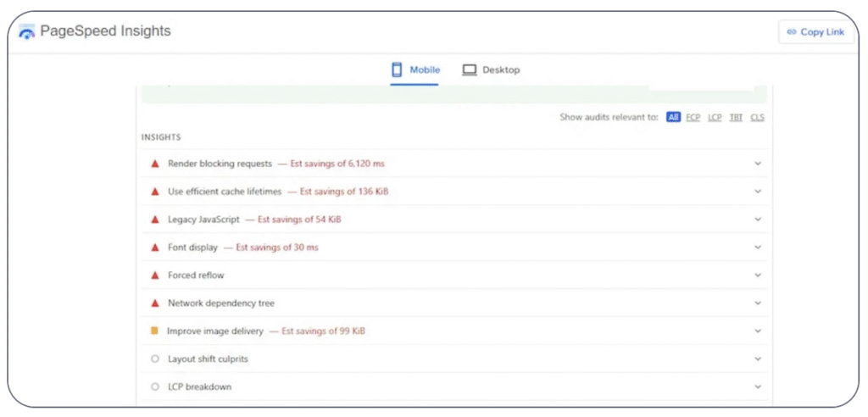This screenshot has height=417, width=868.
Task: Click 'LCP breakdown' audit title
Action: [199, 386]
